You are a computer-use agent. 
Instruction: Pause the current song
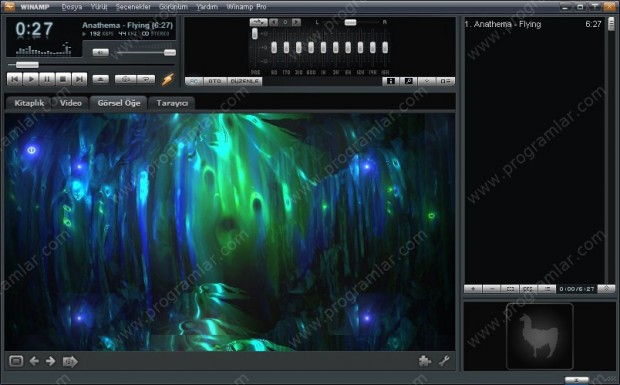click(47, 79)
